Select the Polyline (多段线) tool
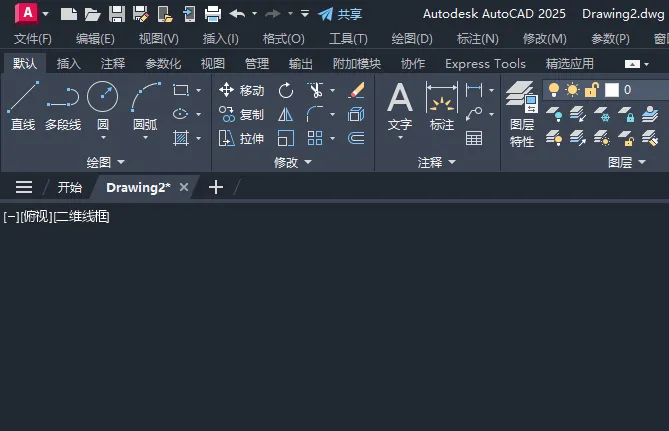 (x=63, y=106)
